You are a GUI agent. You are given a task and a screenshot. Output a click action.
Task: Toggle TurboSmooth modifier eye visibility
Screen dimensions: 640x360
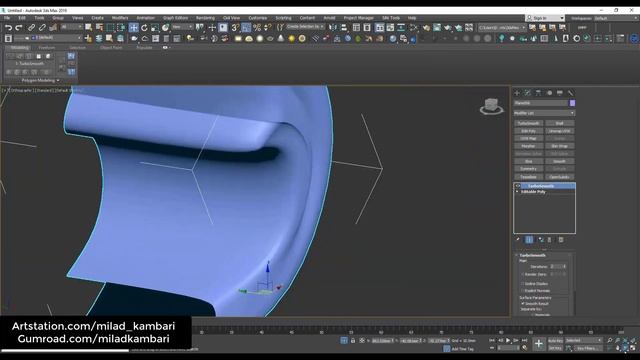pos(518,186)
